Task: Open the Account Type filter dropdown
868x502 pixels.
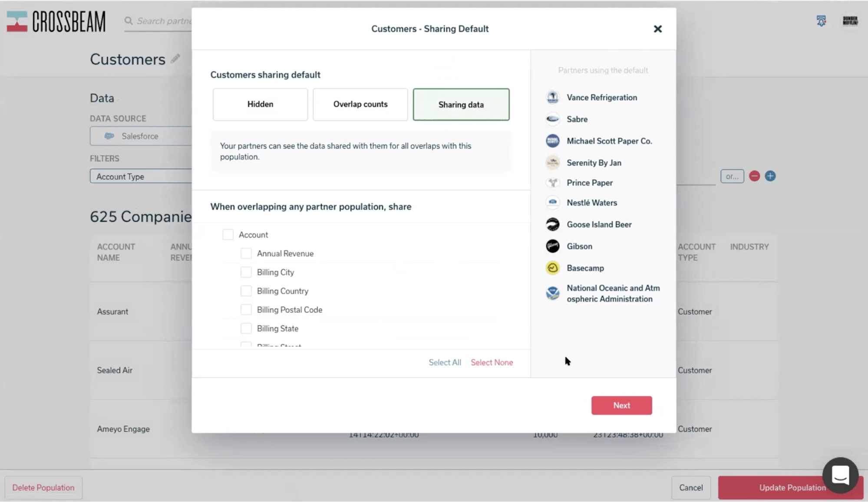Action: 141,176
